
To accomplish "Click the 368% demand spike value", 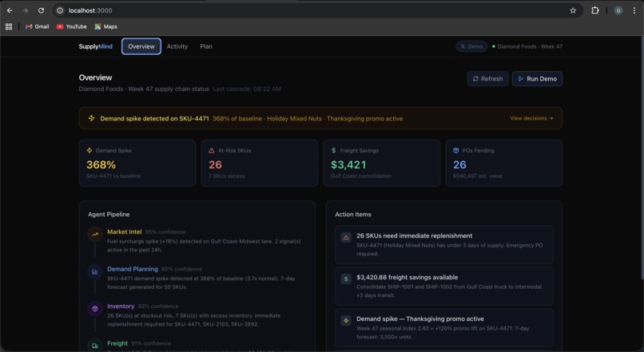I will pyautogui.click(x=101, y=164).
